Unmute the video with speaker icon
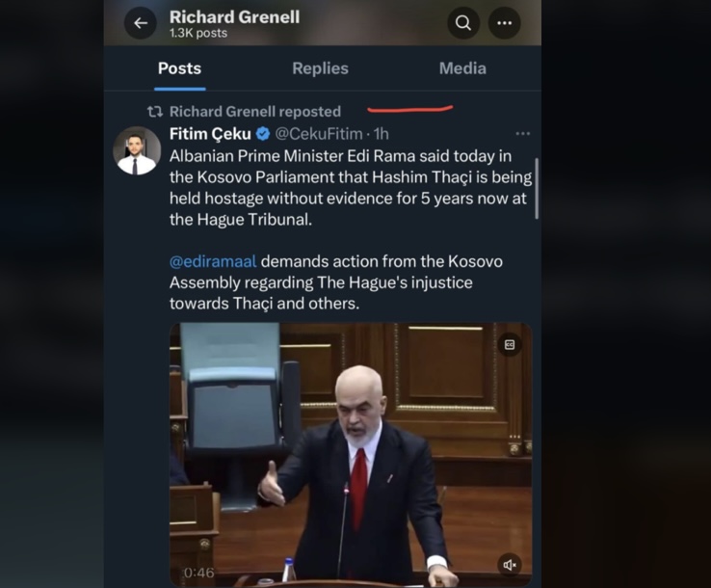711x588 pixels. click(510, 565)
